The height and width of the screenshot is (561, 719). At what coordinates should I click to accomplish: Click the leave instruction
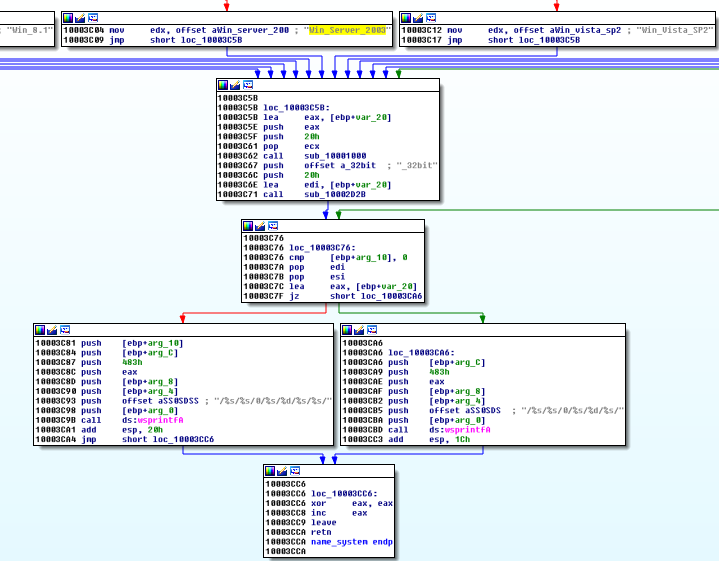point(324,522)
